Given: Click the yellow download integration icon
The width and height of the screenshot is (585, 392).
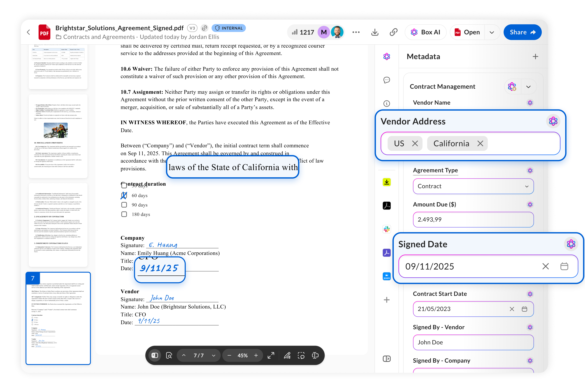Looking at the screenshot, I should point(387,182).
